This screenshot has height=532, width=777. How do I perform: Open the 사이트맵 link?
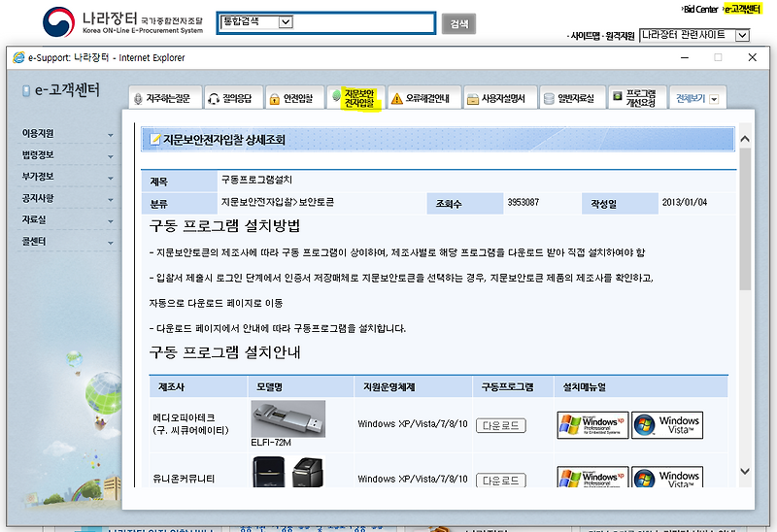(584, 36)
